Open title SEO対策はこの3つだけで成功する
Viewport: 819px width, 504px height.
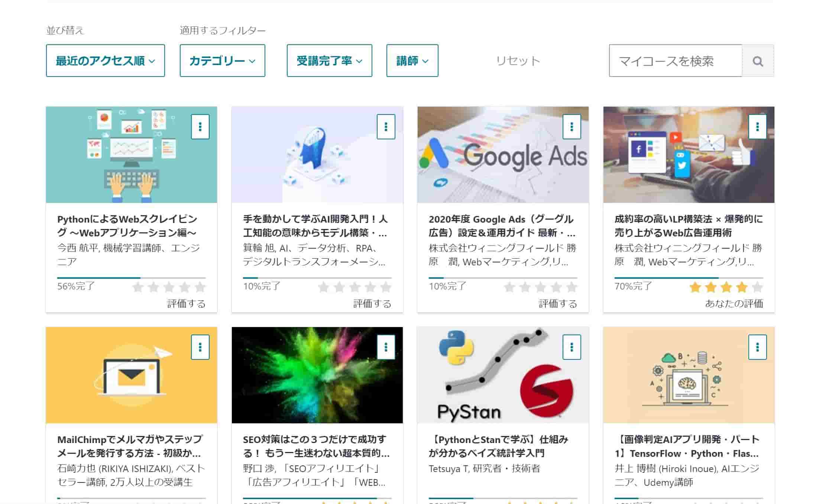(x=316, y=446)
